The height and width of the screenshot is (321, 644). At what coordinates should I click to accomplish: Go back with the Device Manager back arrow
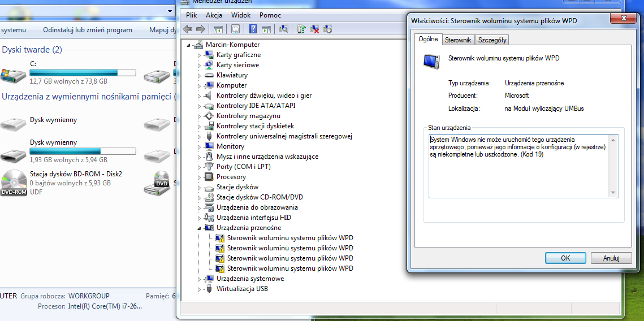188,29
